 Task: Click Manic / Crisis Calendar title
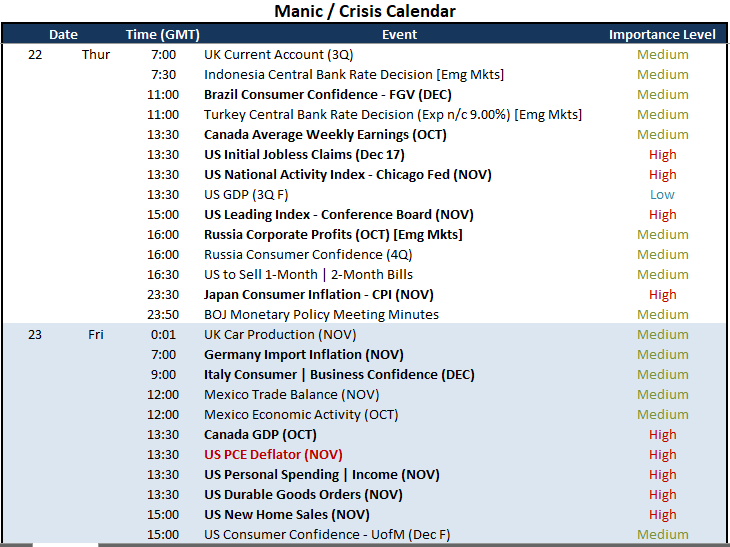tap(365, 11)
